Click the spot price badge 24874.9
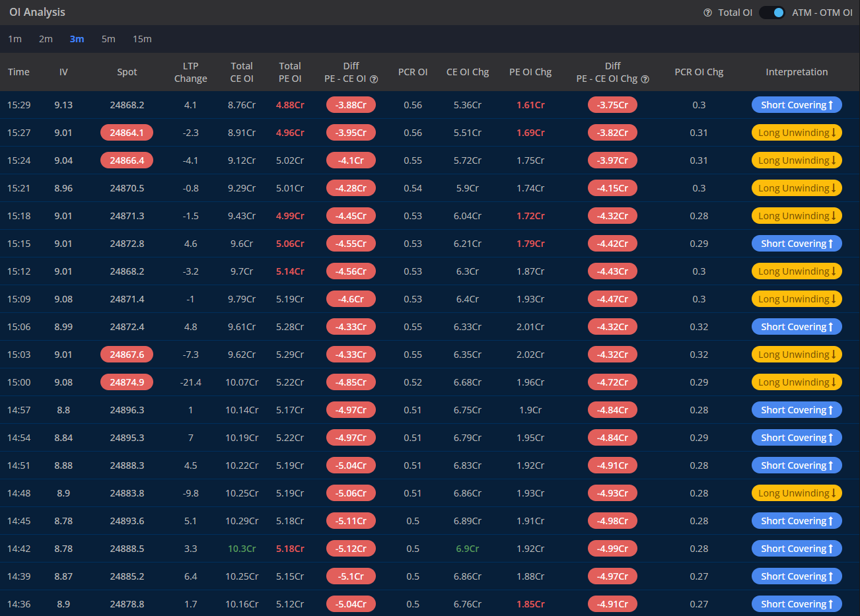The image size is (860, 616). [x=127, y=382]
